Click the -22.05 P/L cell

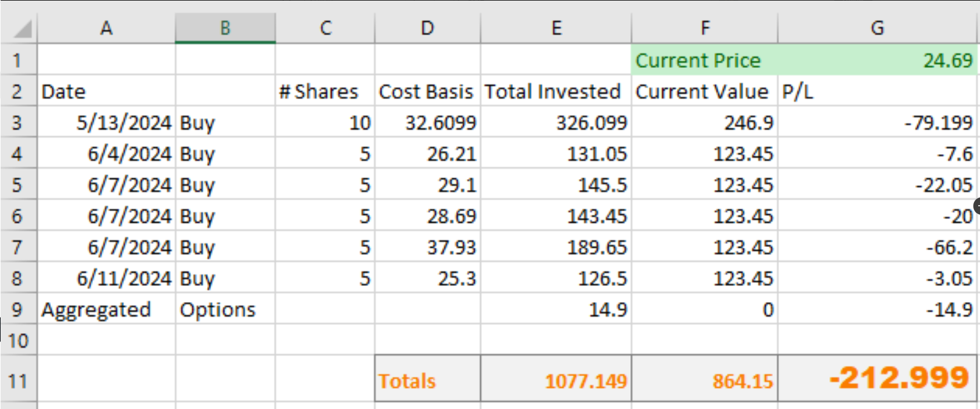877,184
